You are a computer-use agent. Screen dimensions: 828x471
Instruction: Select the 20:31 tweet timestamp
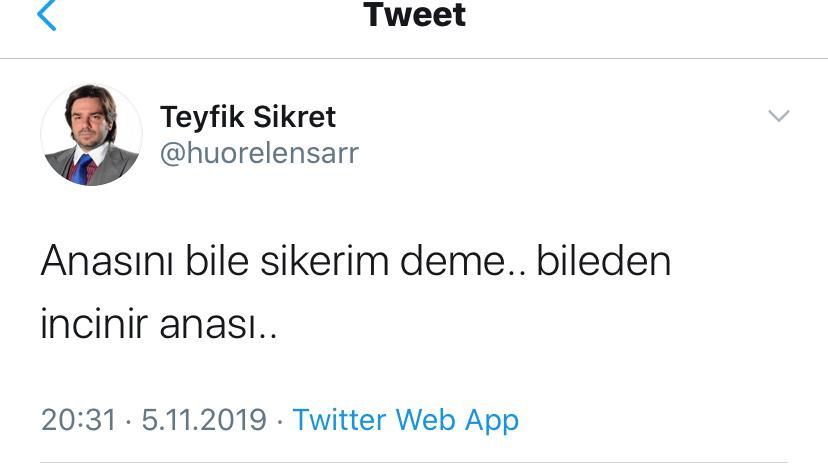coord(78,420)
